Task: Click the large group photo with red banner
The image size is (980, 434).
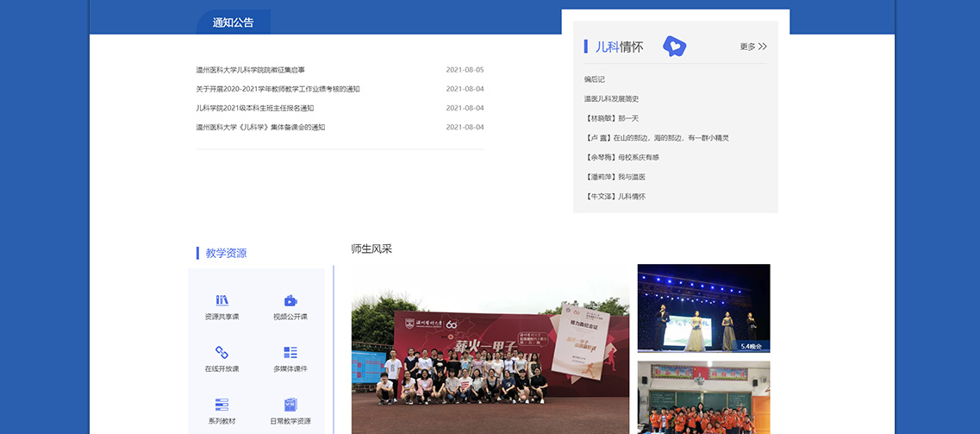Action: [x=490, y=362]
